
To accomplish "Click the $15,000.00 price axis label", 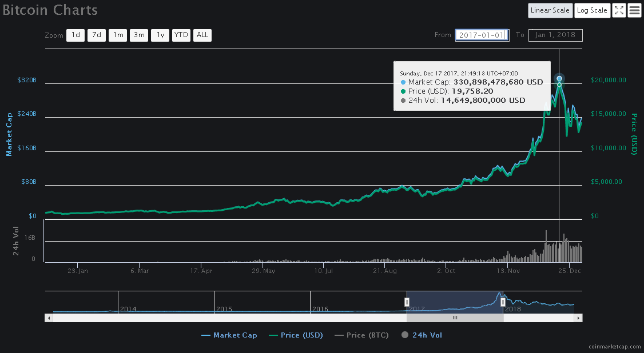I will click(x=609, y=114).
